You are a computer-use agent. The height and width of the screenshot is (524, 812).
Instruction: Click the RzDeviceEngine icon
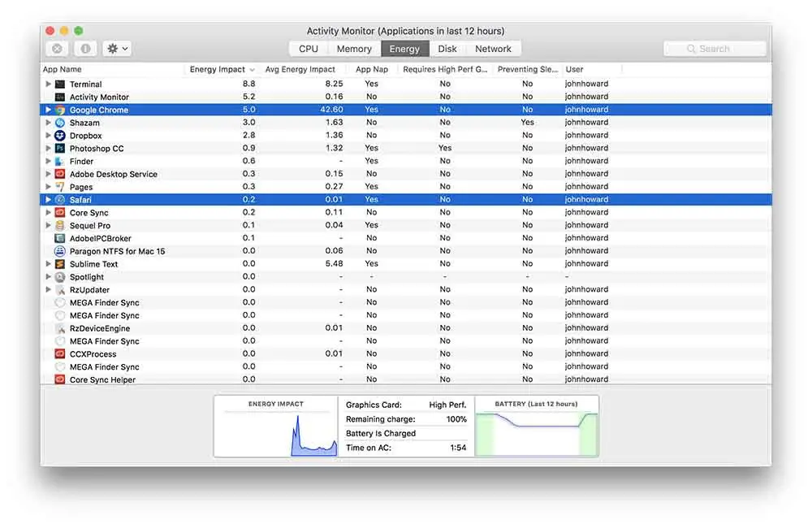(x=60, y=328)
